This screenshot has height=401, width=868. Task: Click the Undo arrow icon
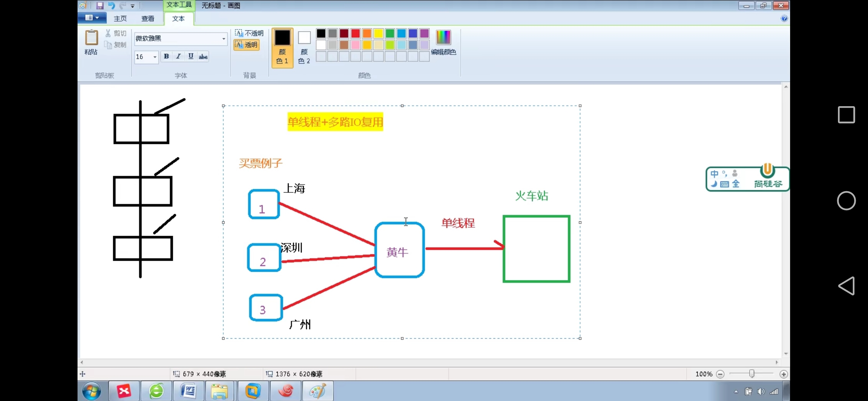(x=111, y=6)
